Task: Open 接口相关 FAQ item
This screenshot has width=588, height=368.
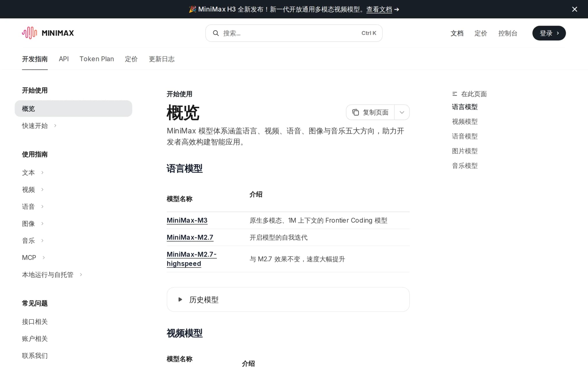Action: point(35,321)
